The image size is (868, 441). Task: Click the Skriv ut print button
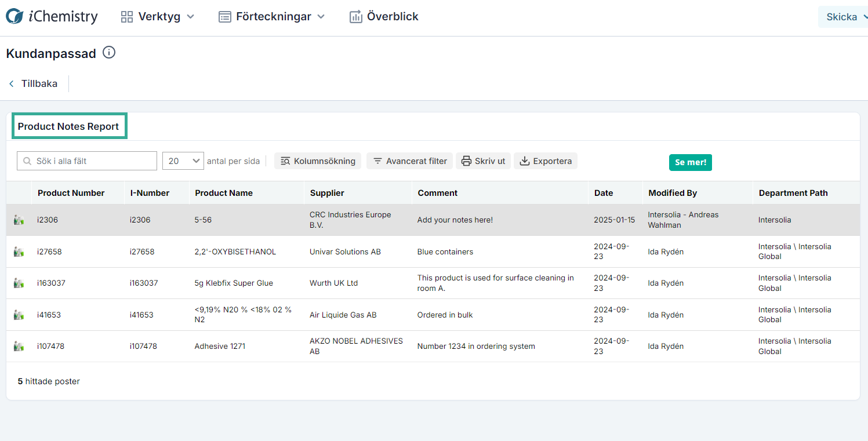(484, 161)
